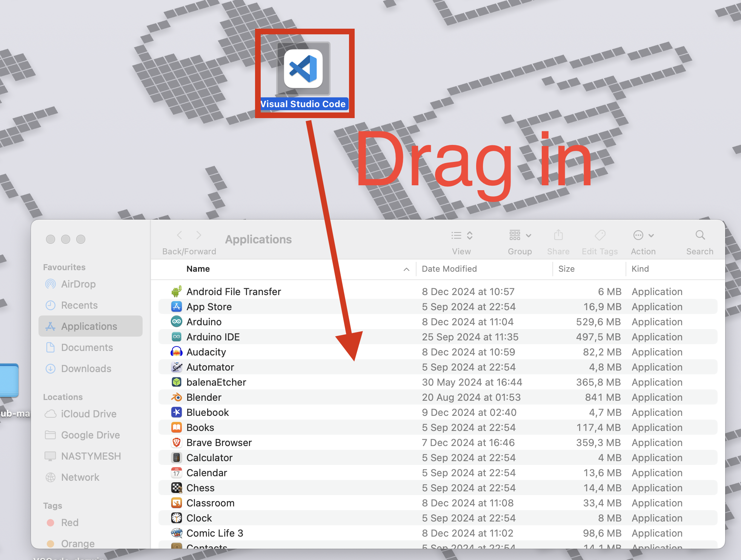This screenshot has width=741, height=560.
Task: Open NASTYMESH in the sidebar
Action: tap(91, 456)
